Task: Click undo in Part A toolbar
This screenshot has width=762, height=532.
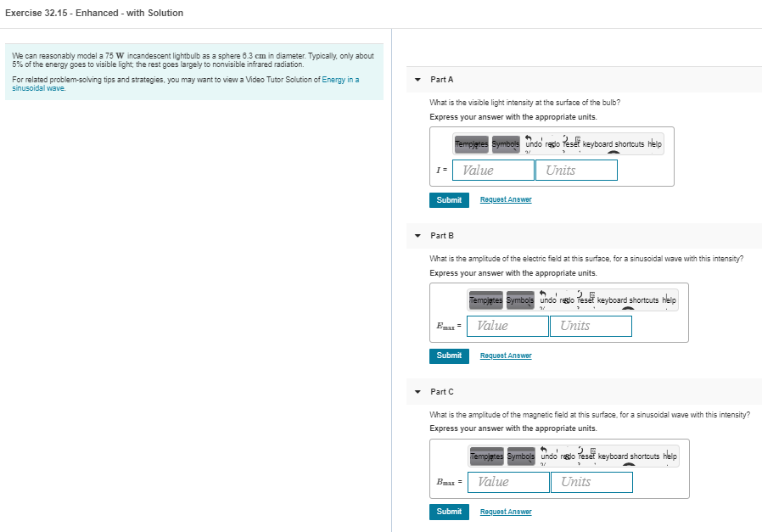Action: pyautogui.click(x=534, y=144)
